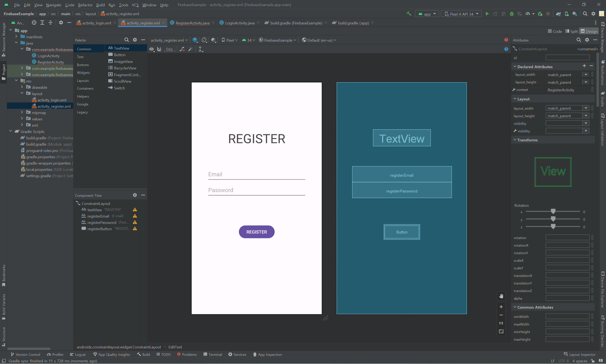This screenshot has width=606, height=364.
Task: Open Component Tree gear settings
Action: (x=135, y=195)
